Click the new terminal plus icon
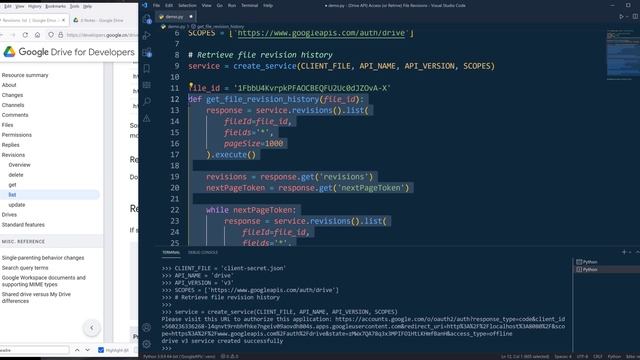The width and height of the screenshot is (640, 360). [624, 252]
